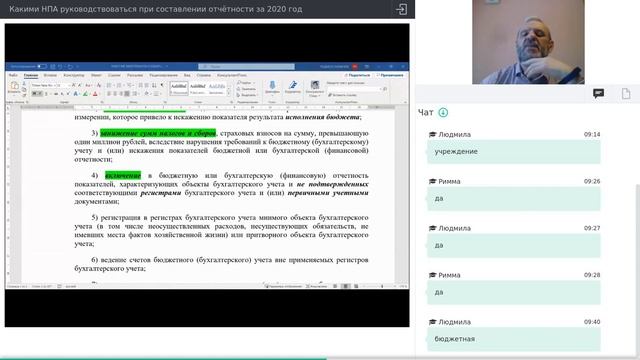Click the Dictate microphone icon in the ribbon

[273, 85]
